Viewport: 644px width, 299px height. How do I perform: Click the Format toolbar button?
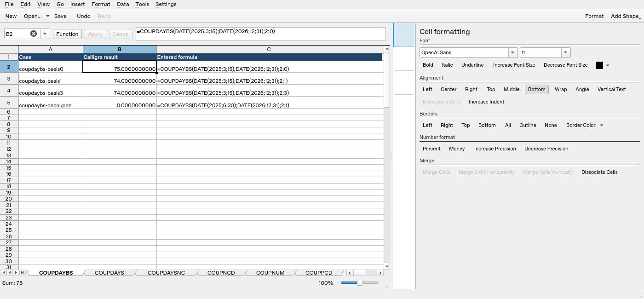pyautogui.click(x=594, y=16)
